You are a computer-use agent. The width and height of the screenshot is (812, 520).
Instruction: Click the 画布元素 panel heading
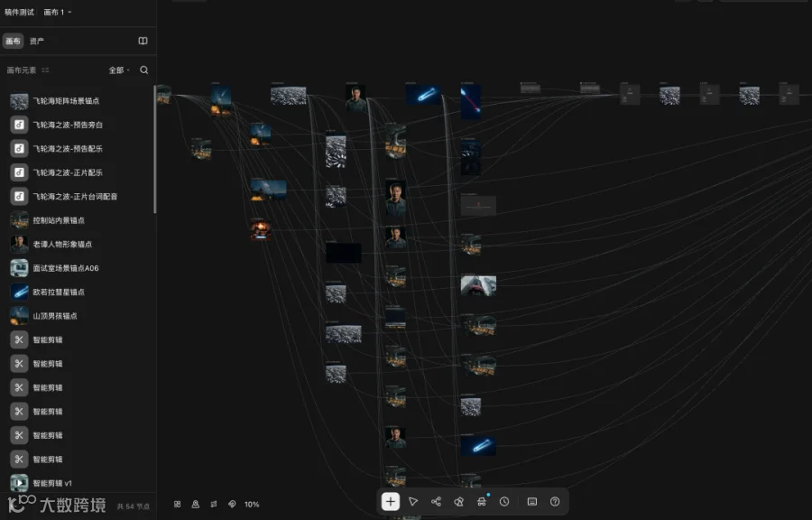pos(22,70)
